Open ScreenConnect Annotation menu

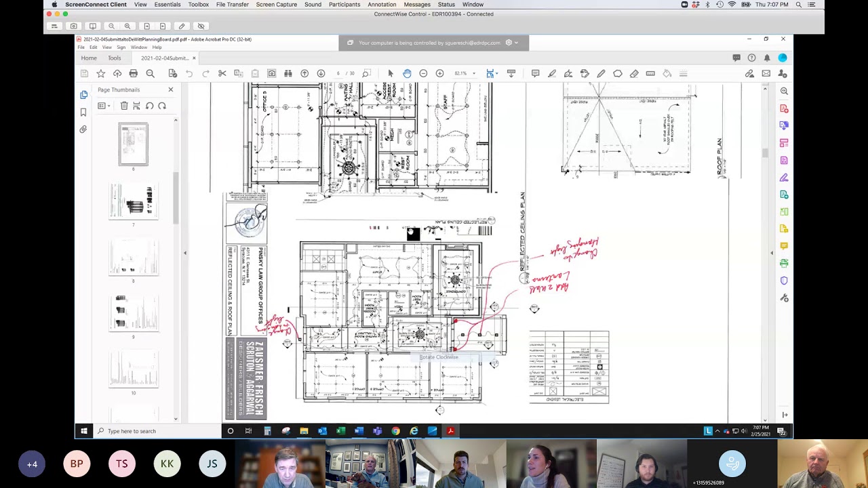pyautogui.click(x=382, y=4)
